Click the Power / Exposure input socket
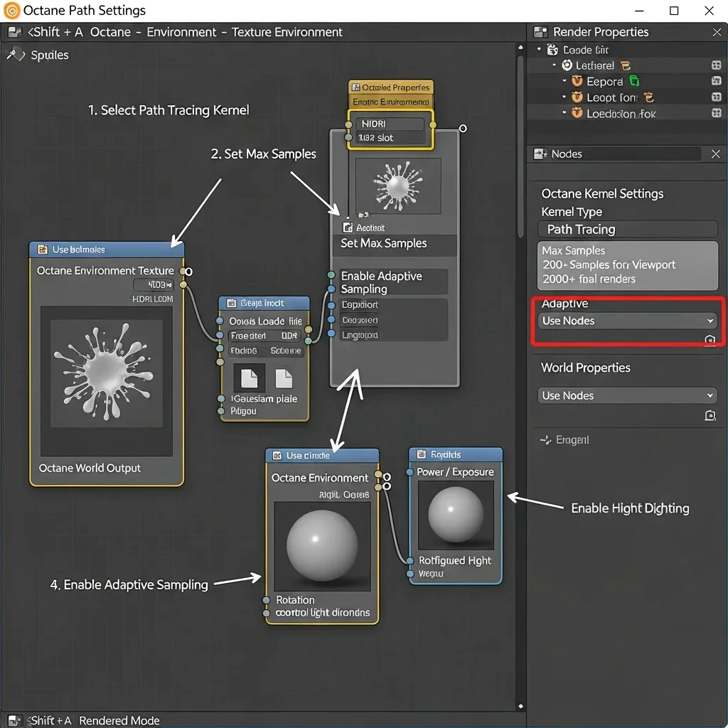Screen dimensions: 728x728 coord(409,472)
